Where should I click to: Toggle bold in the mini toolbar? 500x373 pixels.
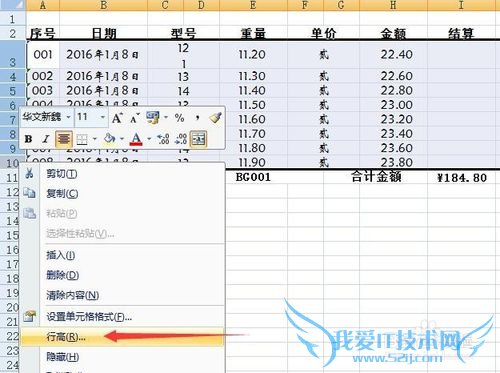click(x=29, y=139)
